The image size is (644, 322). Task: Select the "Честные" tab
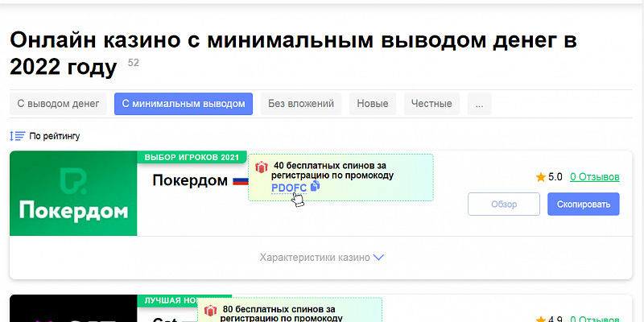click(x=431, y=104)
